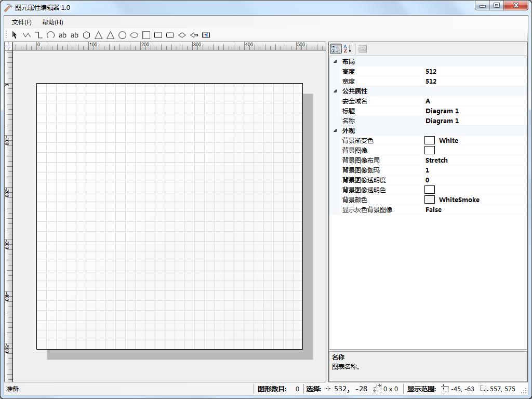Edit the 标题 value Diagram 1
Image resolution: width=532 pixels, height=399 pixels.
442,111
